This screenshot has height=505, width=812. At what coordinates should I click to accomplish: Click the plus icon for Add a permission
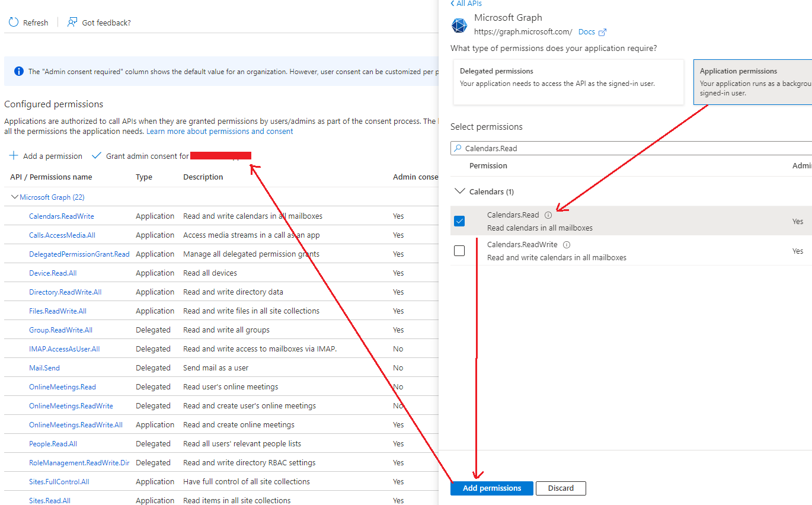[14, 156]
